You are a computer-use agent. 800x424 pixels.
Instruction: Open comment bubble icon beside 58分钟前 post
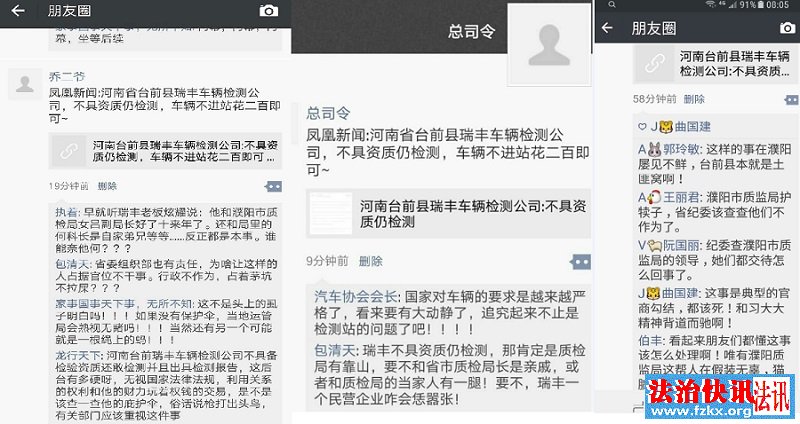[792, 99]
